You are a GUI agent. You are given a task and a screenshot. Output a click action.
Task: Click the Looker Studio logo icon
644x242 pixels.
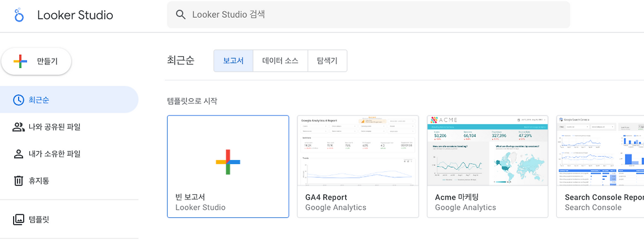tap(19, 15)
